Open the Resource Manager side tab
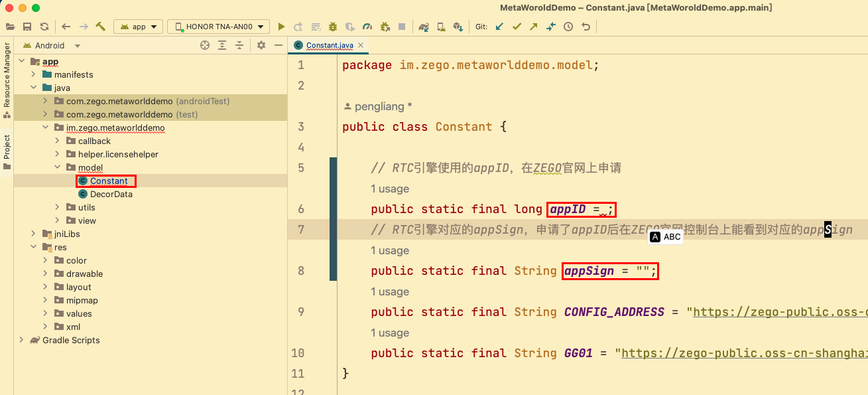The width and height of the screenshot is (868, 395). pos(7,76)
